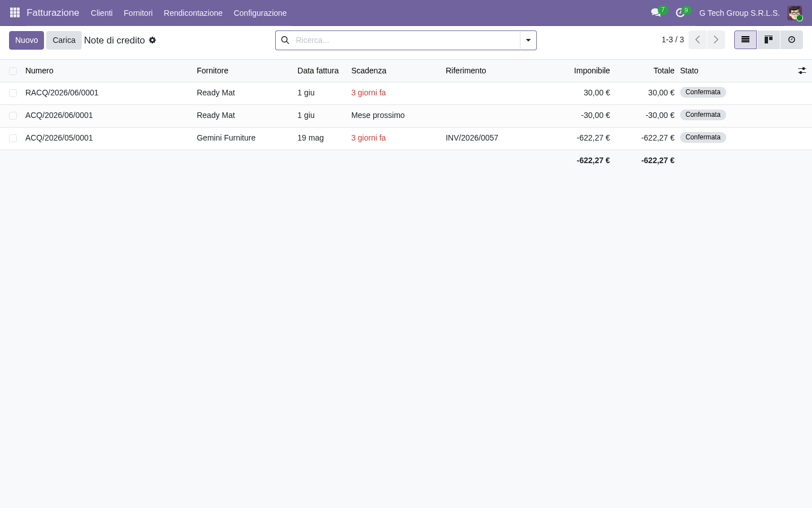Tick the checkbox for ACQ/2026/06/0001
Screen dimensions: 812x508
point(13,116)
